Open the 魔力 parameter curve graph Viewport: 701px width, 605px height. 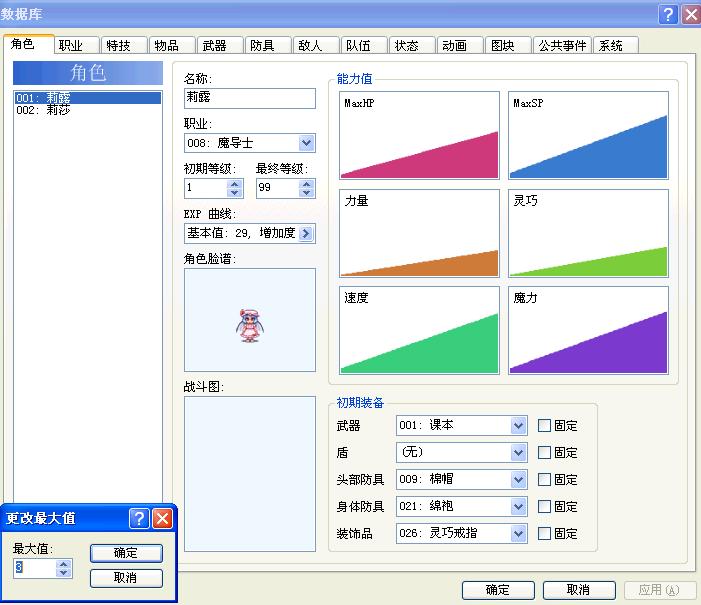tap(588, 330)
